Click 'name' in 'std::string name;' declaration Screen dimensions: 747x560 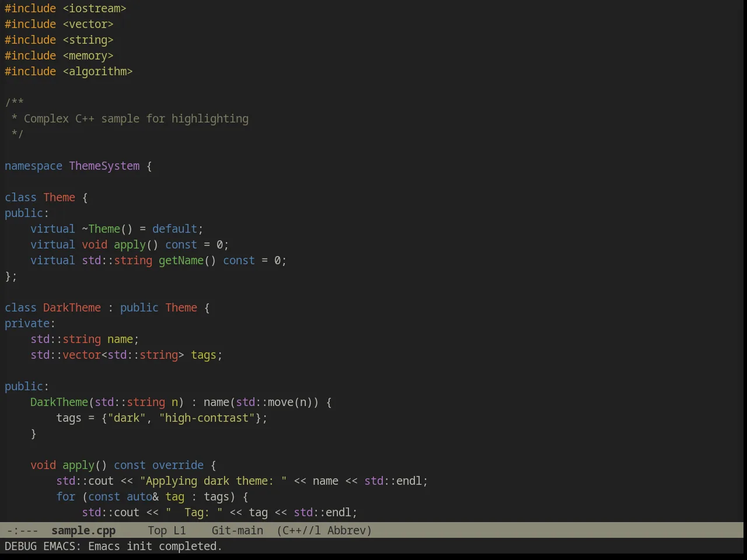point(120,339)
